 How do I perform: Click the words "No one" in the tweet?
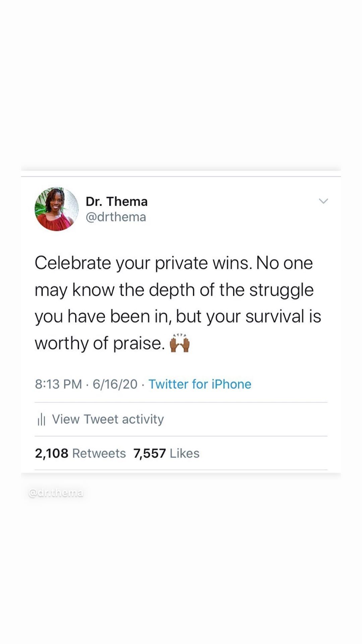tap(285, 263)
